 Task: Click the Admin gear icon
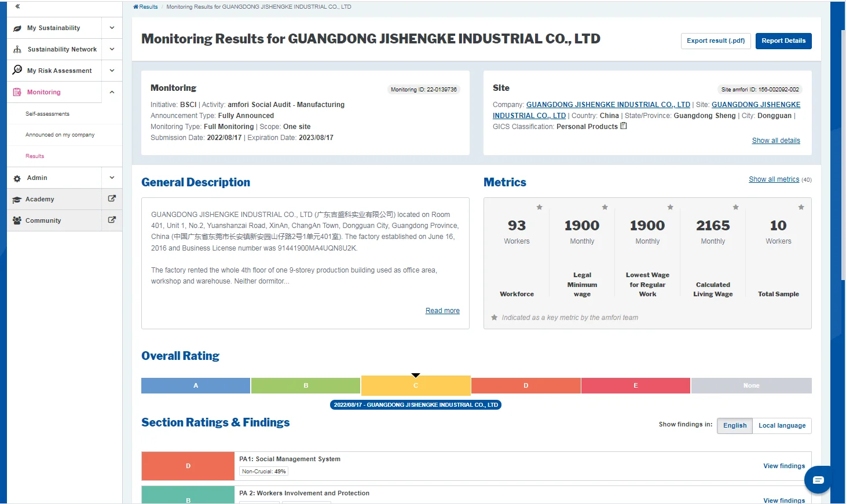tap(17, 178)
